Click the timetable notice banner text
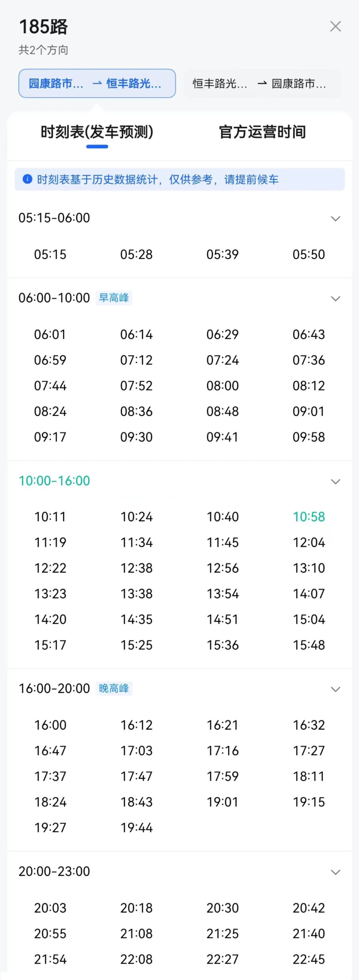 (158, 180)
